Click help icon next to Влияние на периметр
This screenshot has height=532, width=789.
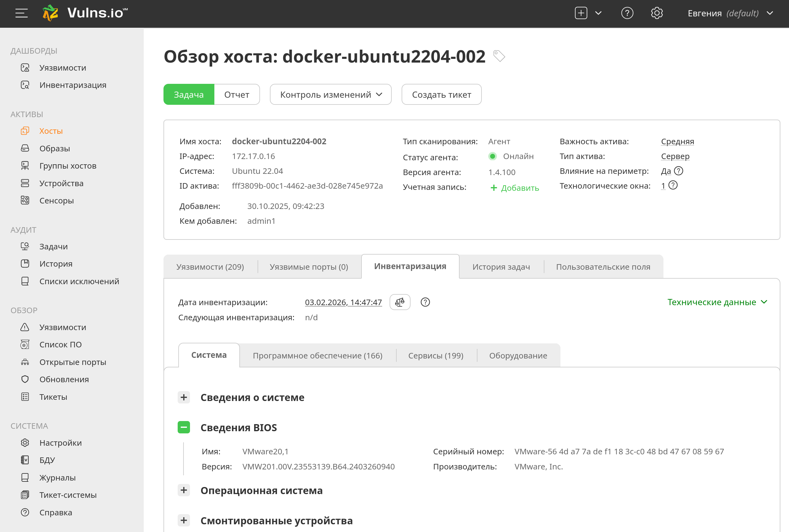coord(678,171)
